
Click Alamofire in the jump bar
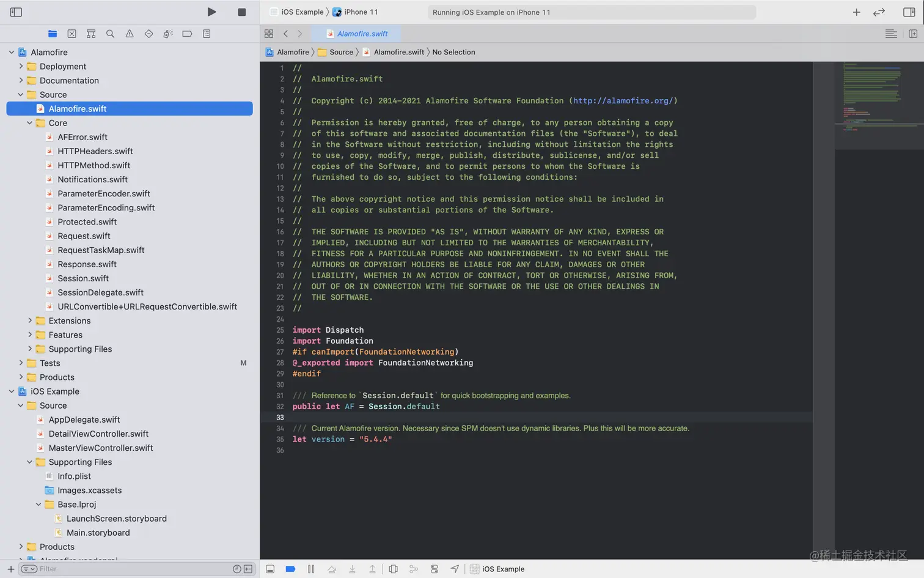(x=287, y=52)
